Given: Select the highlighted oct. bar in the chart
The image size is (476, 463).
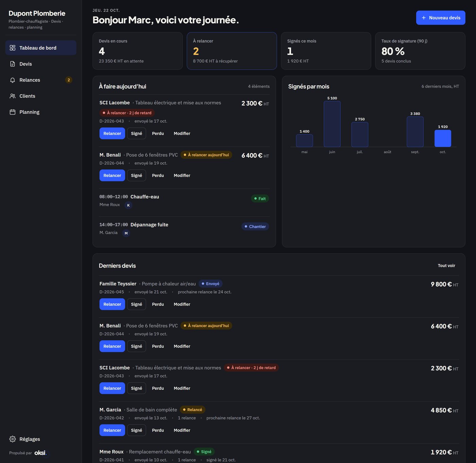Looking at the screenshot, I should [443, 138].
